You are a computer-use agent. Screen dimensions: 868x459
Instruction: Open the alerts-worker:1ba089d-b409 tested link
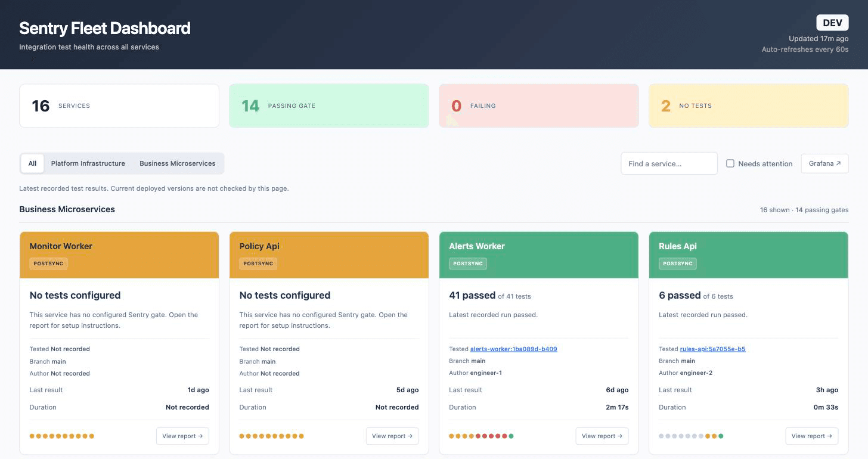click(513, 349)
